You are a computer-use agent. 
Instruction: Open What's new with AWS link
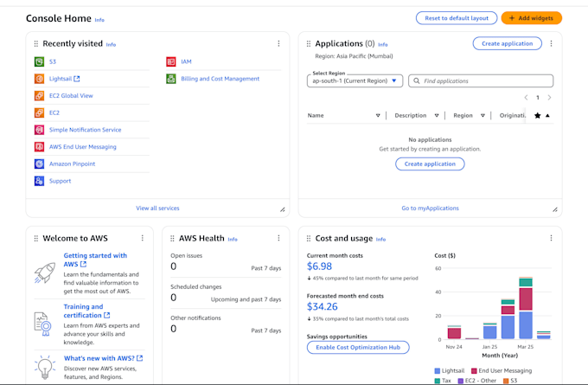tap(103, 358)
